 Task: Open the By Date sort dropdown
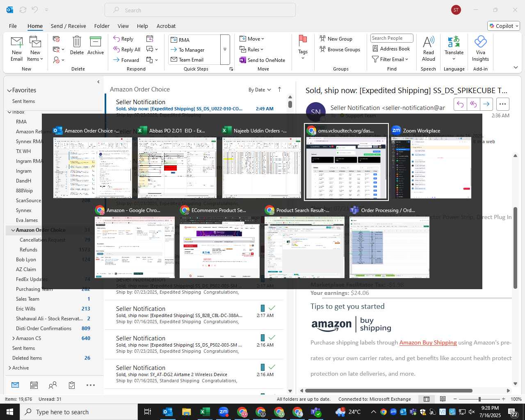[260, 90]
